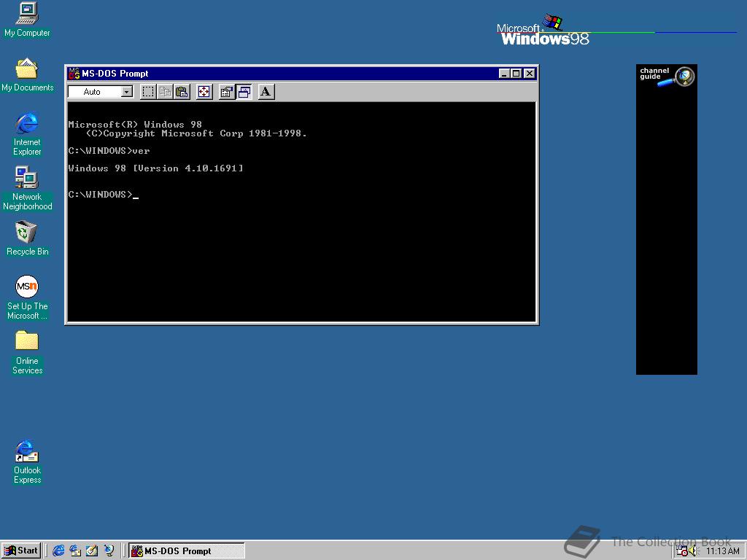747x560 pixels.
Task: Minimize the MS-DOS Prompt window
Action: pyautogui.click(x=505, y=74)
